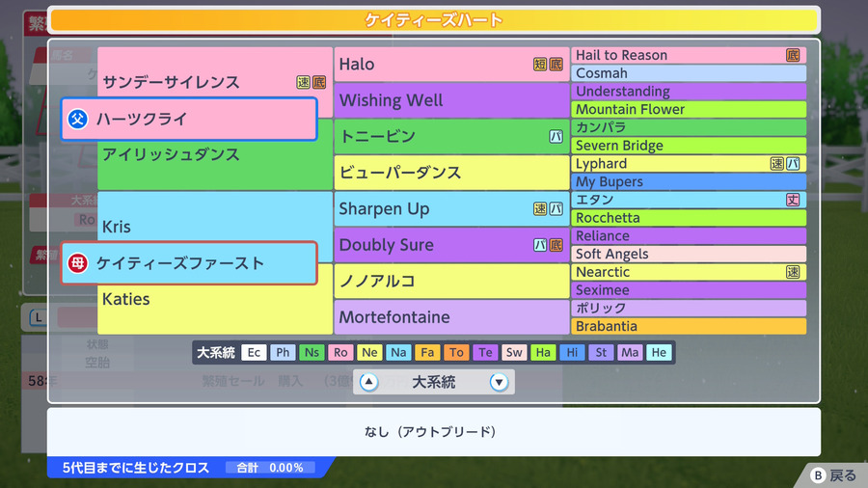Click the サンデーサイレンス name
Screen dimensions: 868x488
(171, 82)
